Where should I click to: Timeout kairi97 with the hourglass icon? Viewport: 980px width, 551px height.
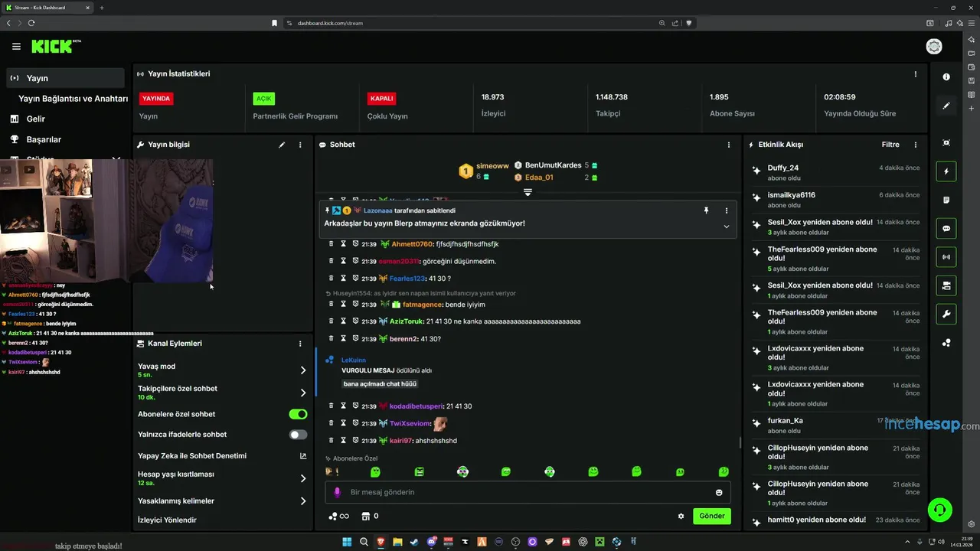point(344,441)
